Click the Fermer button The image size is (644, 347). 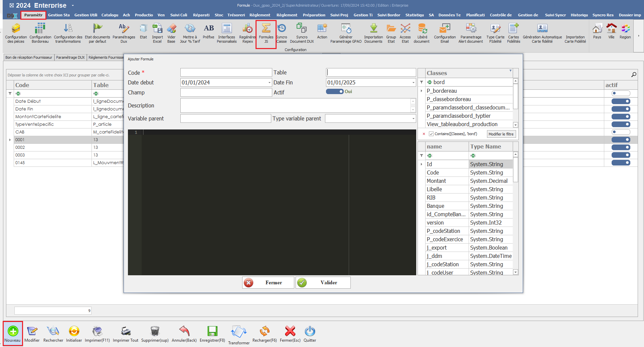click(x=268, y=283)
